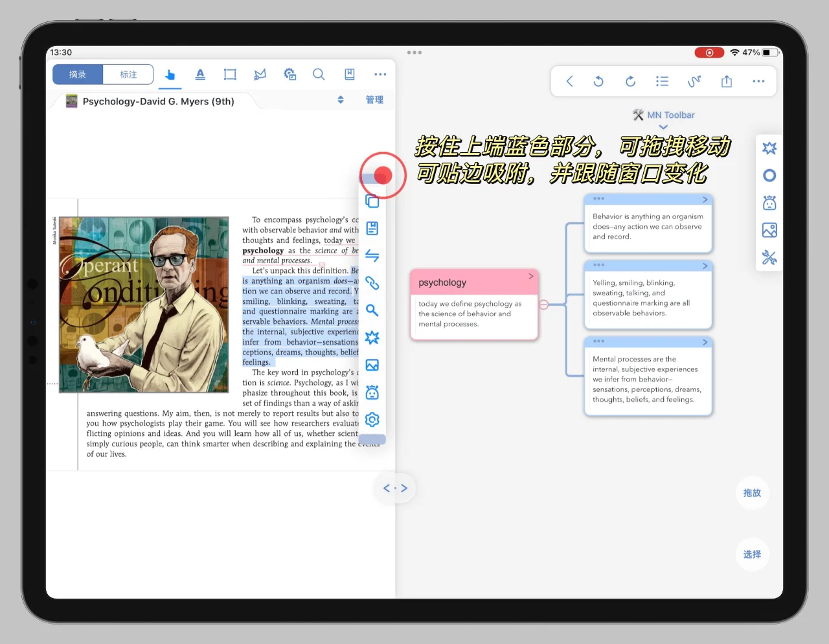The height and width of the screenshot is (644, 829).
Task: Open chevron on 'Yelling, smiling' card
Action: point(705,266)
